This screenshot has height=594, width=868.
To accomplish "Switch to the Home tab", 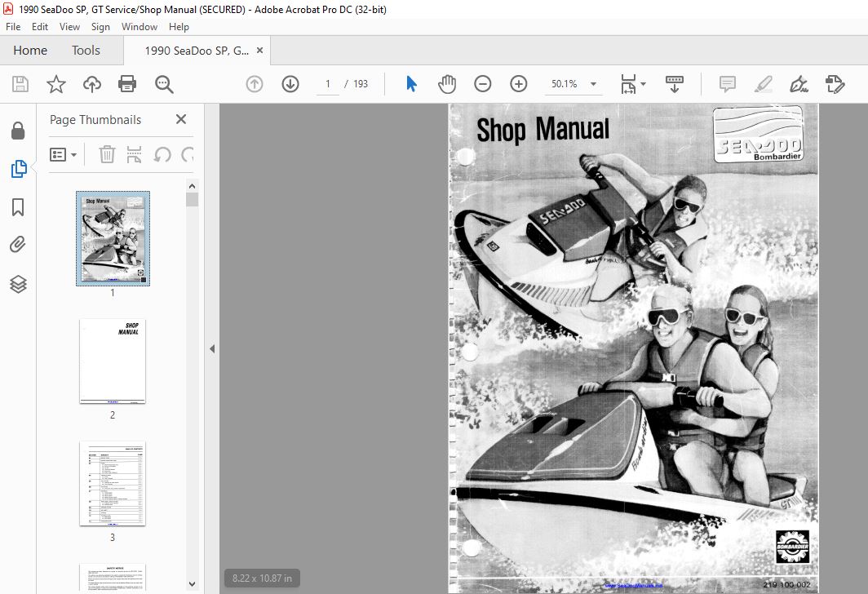I will [30, 51].
